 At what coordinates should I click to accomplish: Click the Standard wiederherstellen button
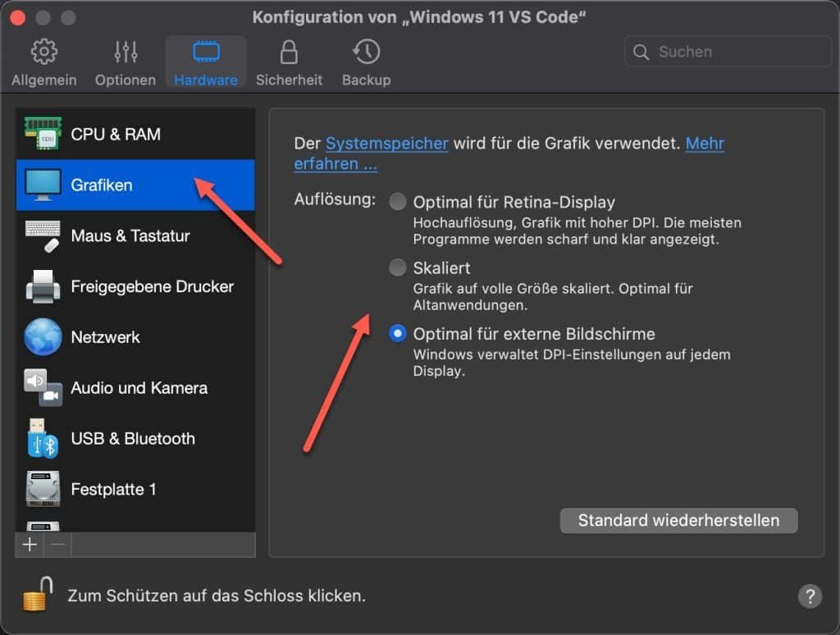tap(678, 520)
